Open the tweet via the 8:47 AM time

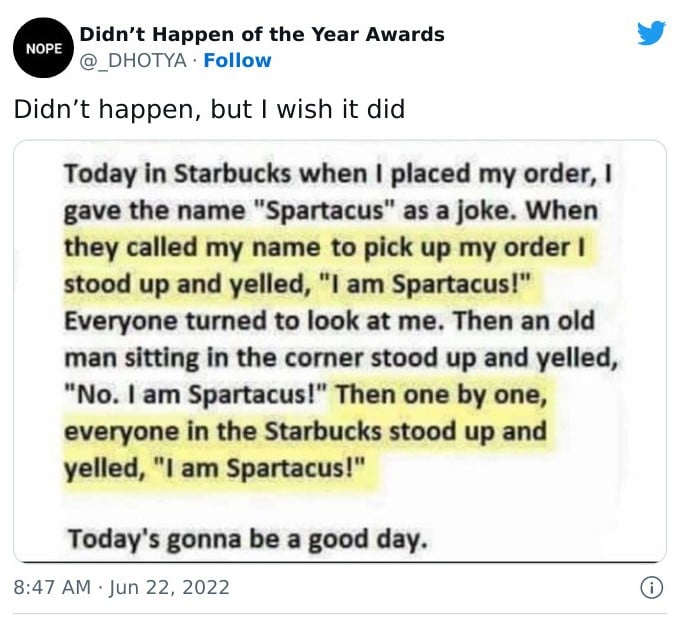click(x=52, y=588)
